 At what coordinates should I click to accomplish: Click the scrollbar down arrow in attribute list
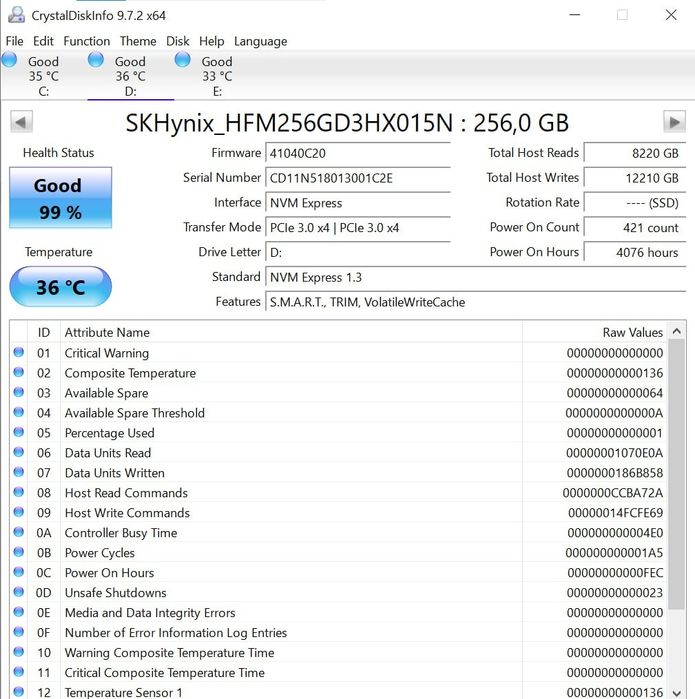point(676,692)
